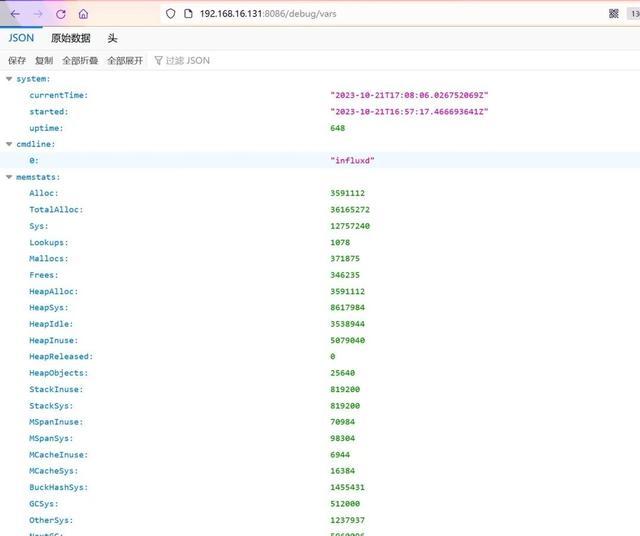This screenshot has width=640, height=536.
Task: Select the Alloc key
Action: point(44,193)
